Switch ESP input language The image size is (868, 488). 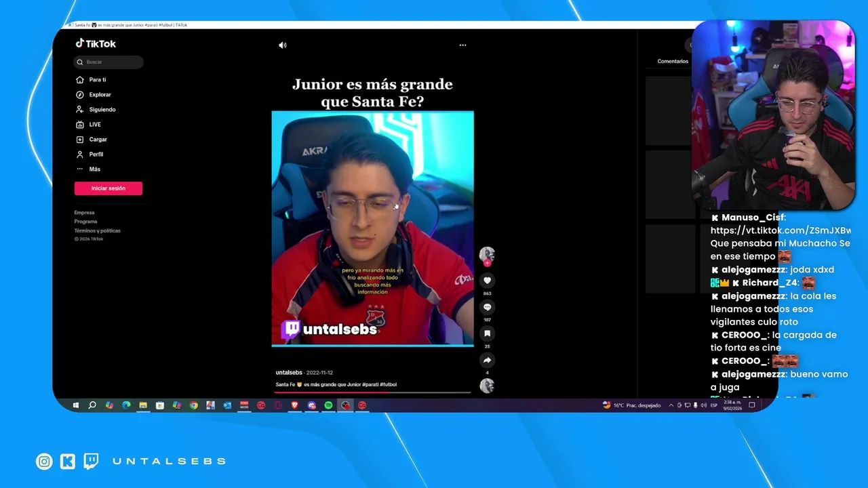click(x=714, y=405)
